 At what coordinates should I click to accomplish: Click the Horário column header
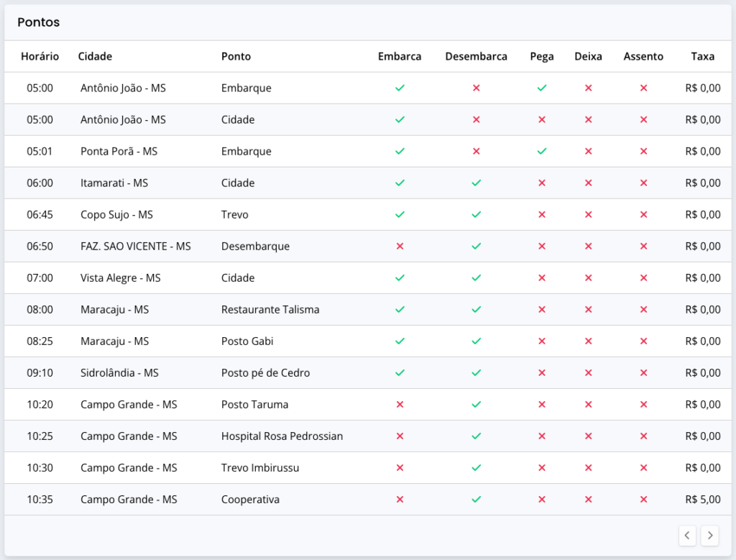40,56
